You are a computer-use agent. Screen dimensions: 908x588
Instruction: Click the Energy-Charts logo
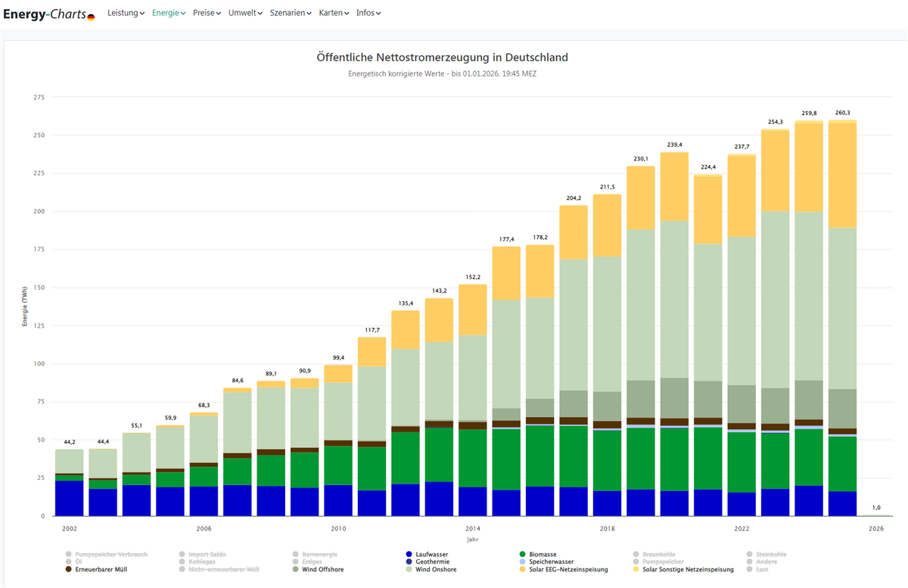[48, 14]
